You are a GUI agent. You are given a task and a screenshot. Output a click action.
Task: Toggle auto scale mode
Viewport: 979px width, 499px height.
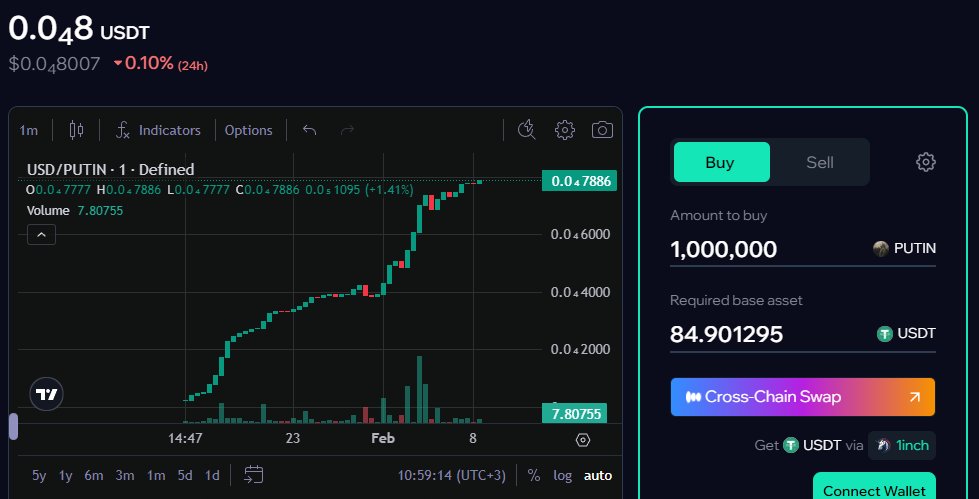pyautogui.click(x=598, y=475)
